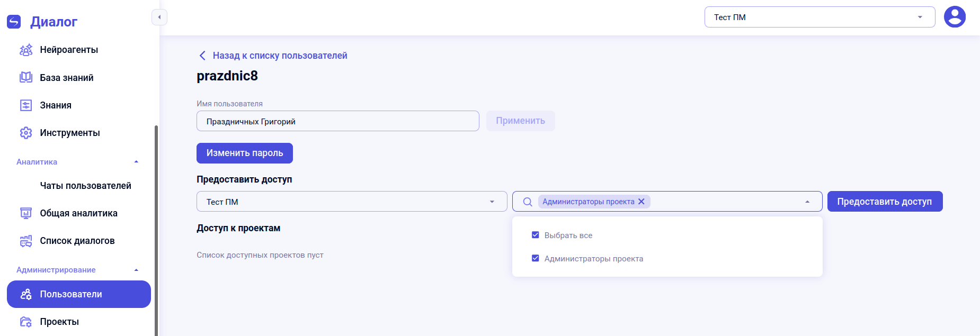Click the Список доступных проектов пуст text

(260, 255)
